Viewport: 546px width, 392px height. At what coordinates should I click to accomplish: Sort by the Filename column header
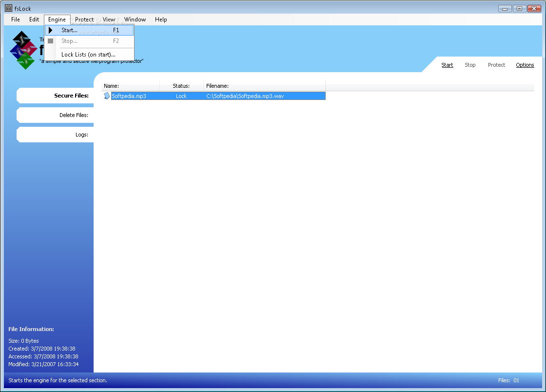[264, 86]
